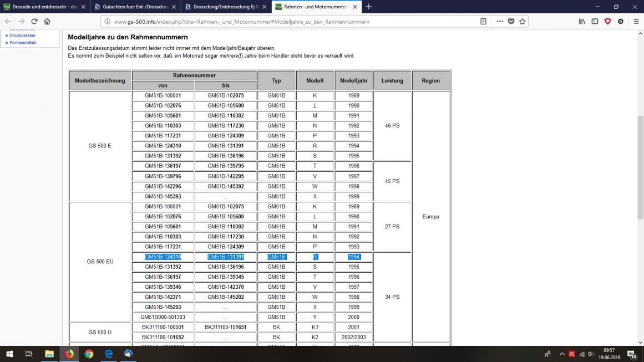Click the 'GM51B000-501303' cell
Viewport: 644px width, 362px height.
click(x=163, y=317)
